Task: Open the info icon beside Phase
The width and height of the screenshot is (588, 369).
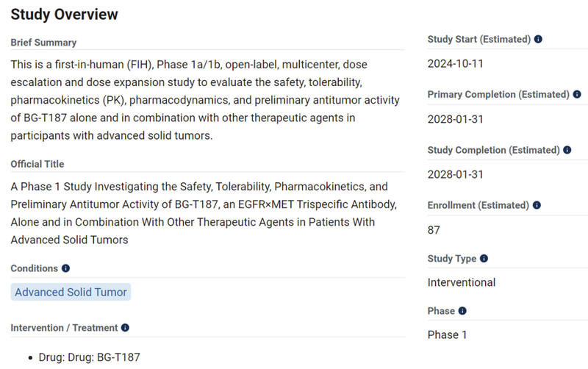Action: click(462, 311)
